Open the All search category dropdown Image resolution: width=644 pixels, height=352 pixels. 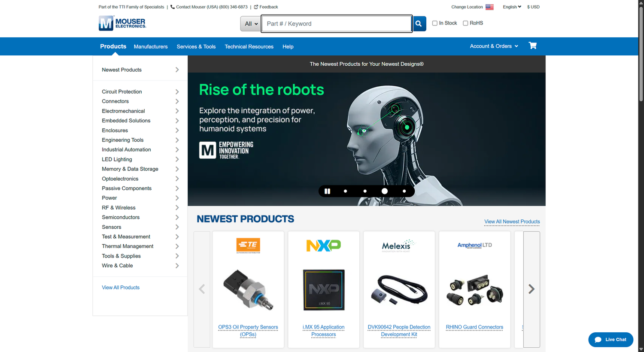point(251,24)
